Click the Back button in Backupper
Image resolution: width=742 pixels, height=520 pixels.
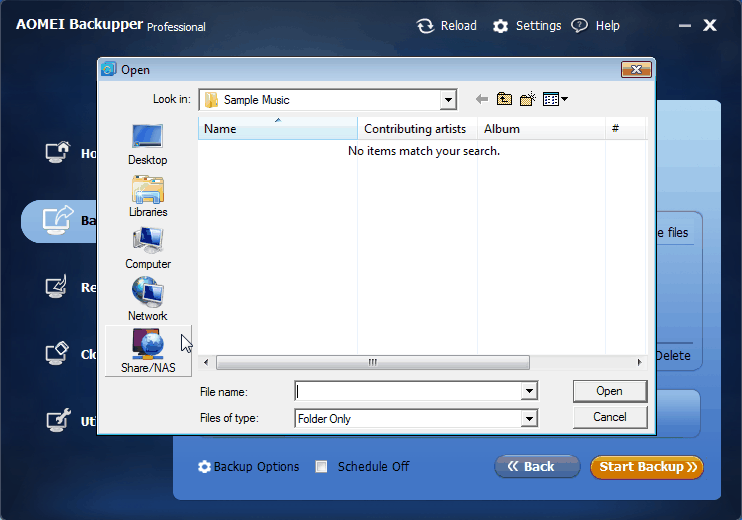click(538, 467)
